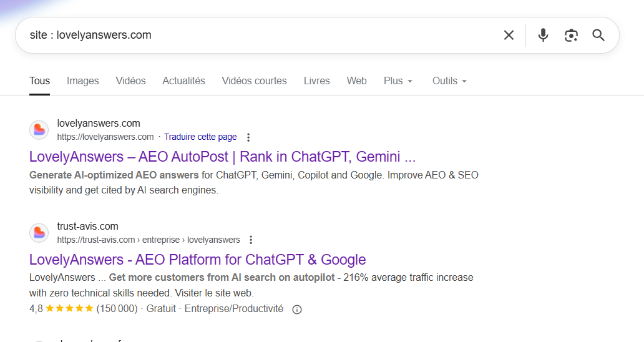
Task: Start voice search with microphone icon
Action: click(543, 35)
